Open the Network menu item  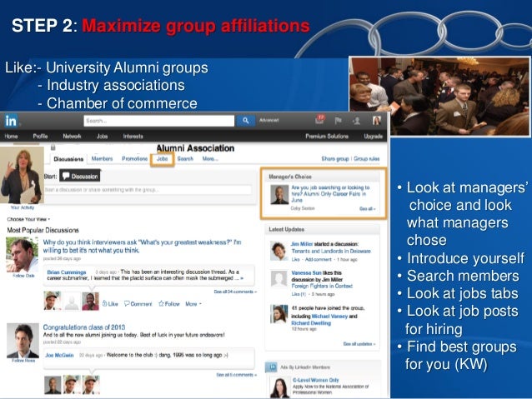click(72, 137)
